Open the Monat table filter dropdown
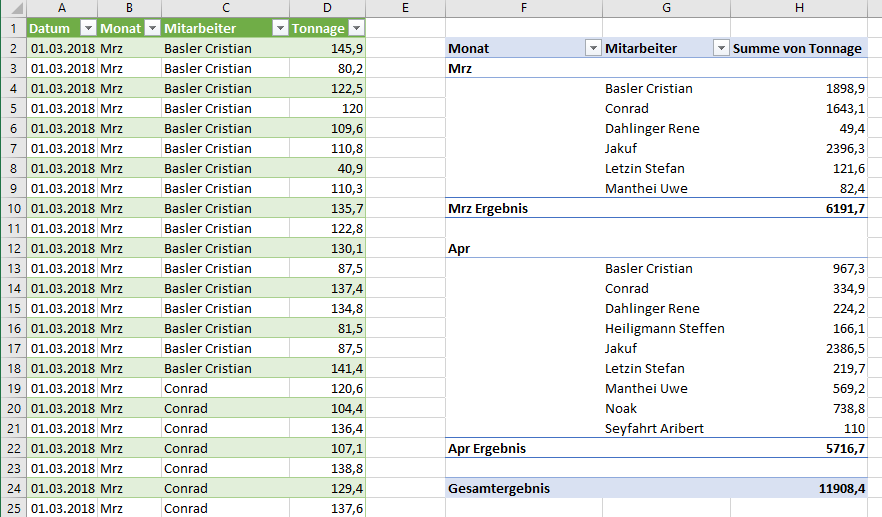This screenshot has width=882, height=517. (152, 28)
